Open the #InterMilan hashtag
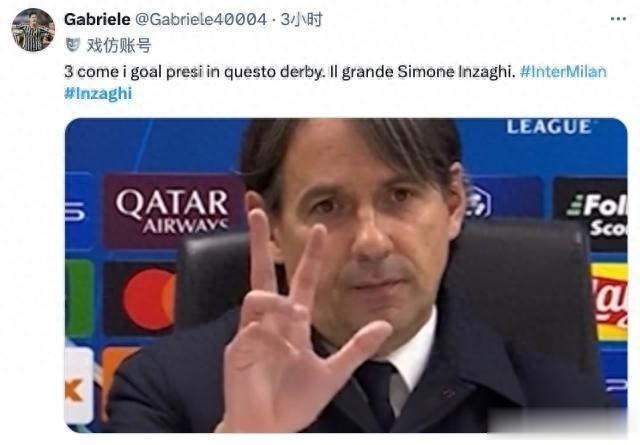The height and width of the screenshot is (445, 640). tap(563, 72)
